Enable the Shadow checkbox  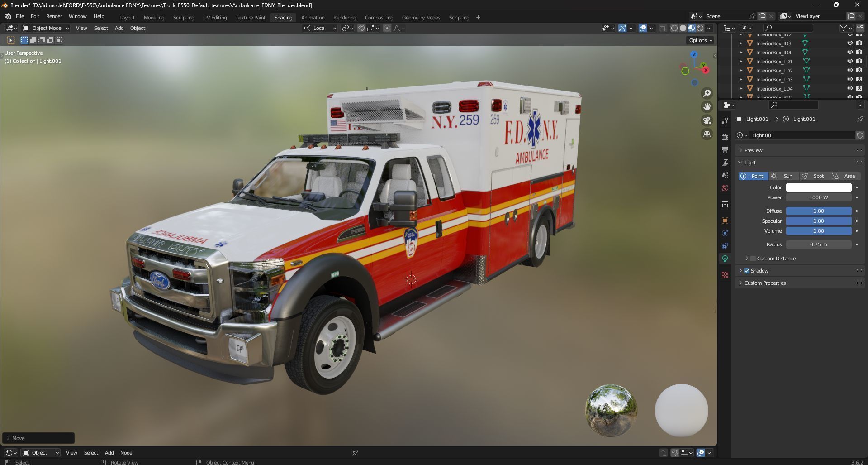click(747, 271)
